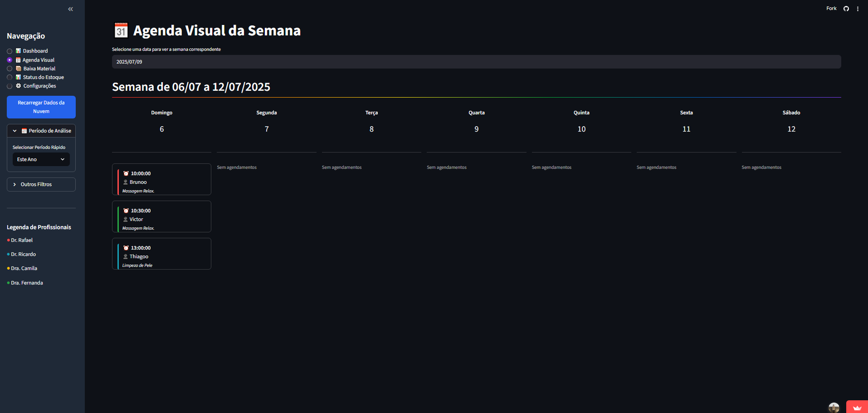Click the Streamlit crown badge icon

(857, 407)
